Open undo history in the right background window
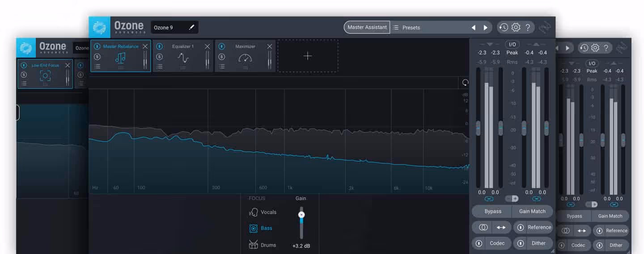 (584, 48)
